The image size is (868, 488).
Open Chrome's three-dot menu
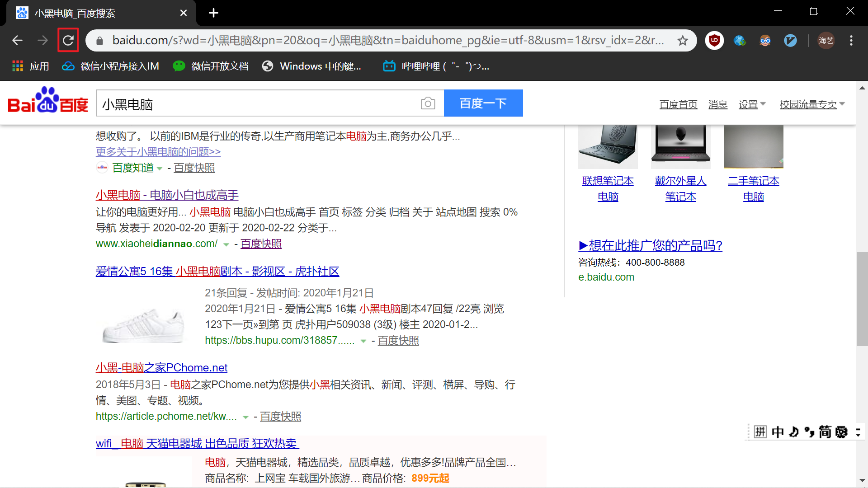(850, 40)
